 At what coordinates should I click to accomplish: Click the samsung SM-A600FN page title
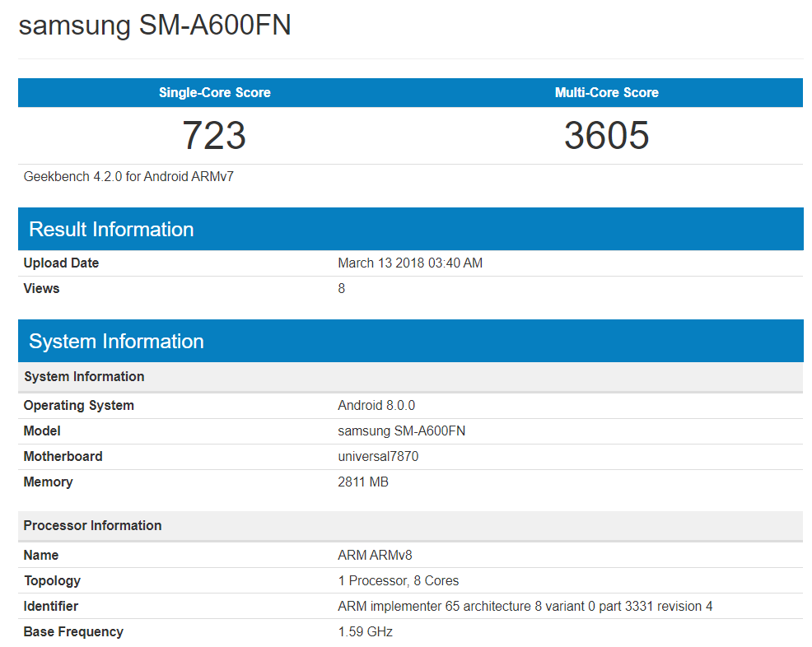[x=154, y=26]
